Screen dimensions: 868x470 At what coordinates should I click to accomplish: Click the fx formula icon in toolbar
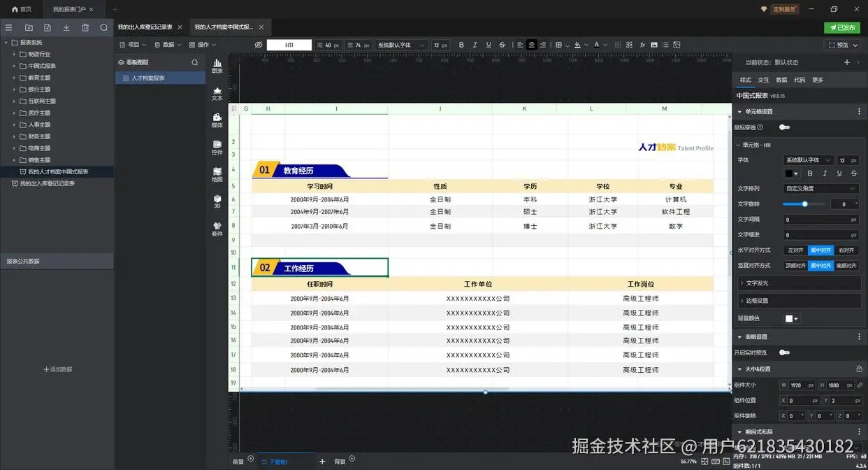click(x=641, y=45)
